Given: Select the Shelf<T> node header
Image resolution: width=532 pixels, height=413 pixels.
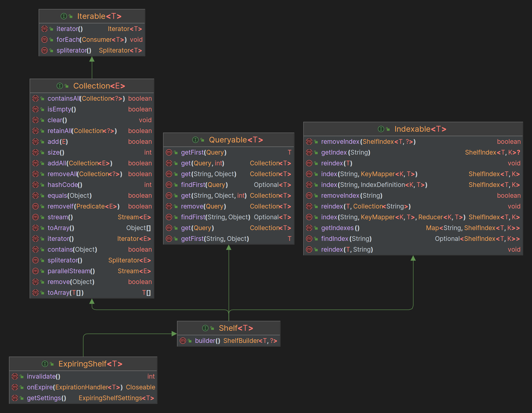Looking at the screenshot, I should coord(229,328).
